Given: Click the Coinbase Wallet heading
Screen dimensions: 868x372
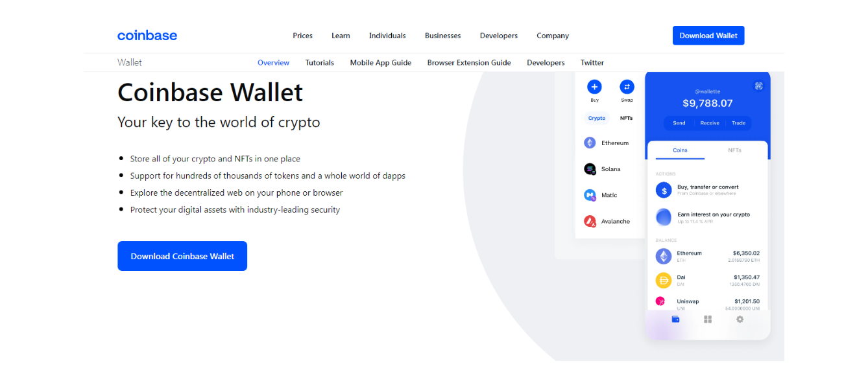Looking at the screenshot, I should pyautogui.click(x=210, y=93).
